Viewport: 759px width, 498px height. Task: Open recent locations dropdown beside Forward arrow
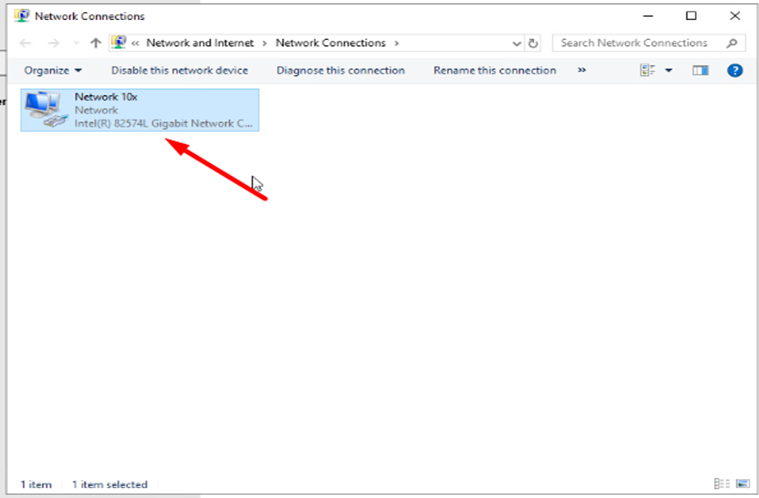point(74,43)
